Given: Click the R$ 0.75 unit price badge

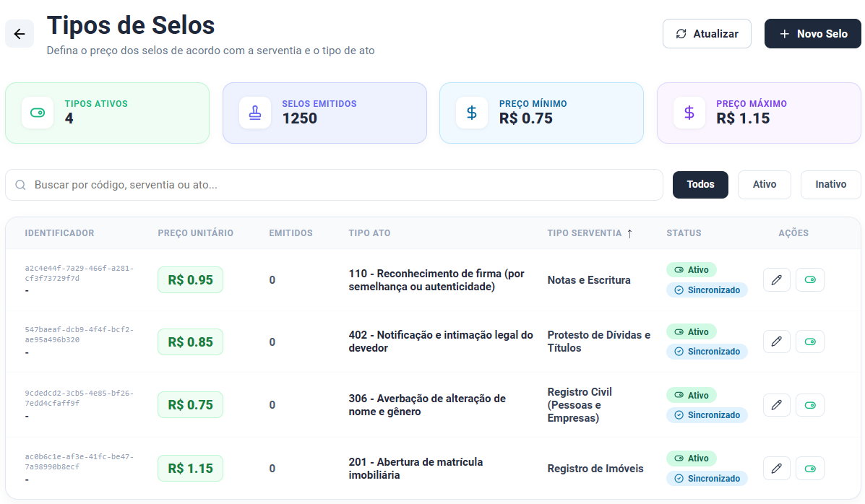Looking at the screenshot, I should tap(190, 405).
